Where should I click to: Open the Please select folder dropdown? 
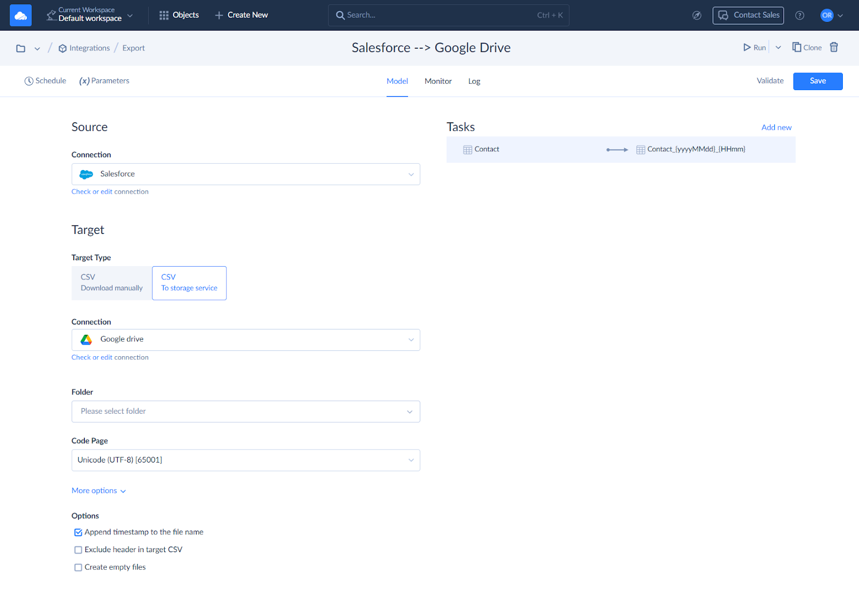[245, 412]
